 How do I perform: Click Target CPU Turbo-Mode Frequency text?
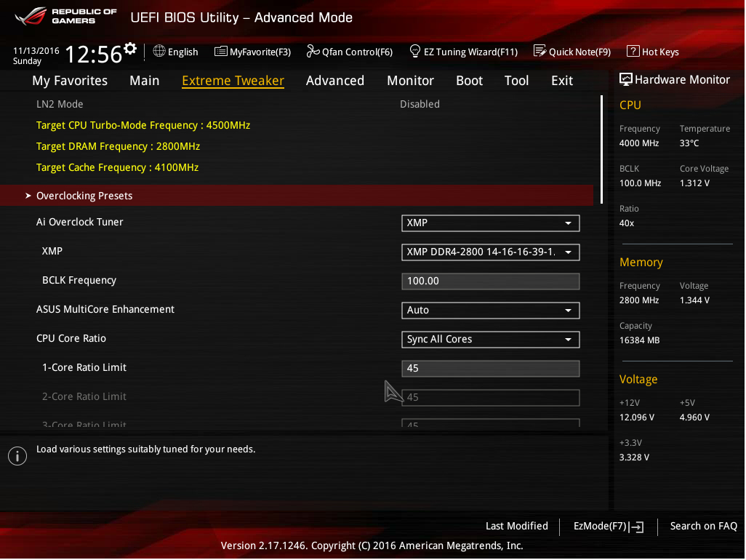(143, 125)
